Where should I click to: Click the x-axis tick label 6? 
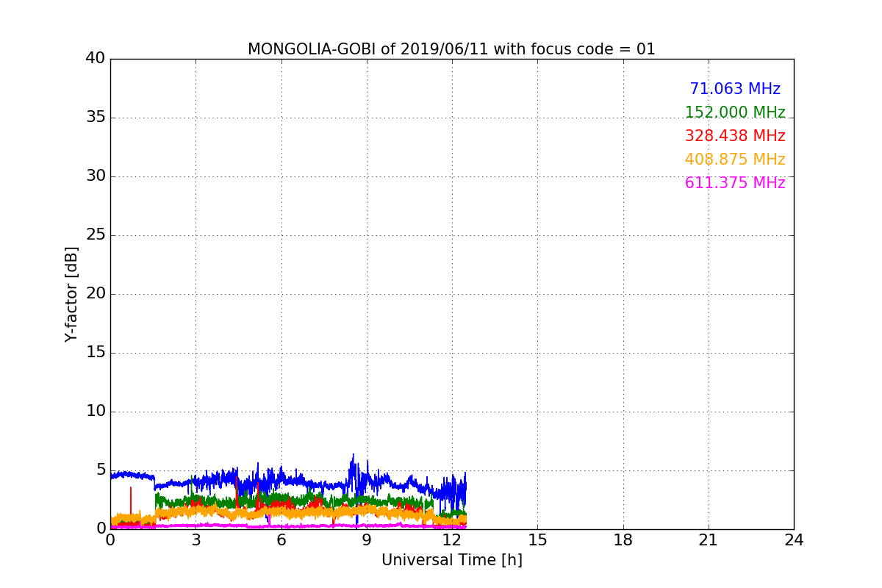[x=281, y=540]
